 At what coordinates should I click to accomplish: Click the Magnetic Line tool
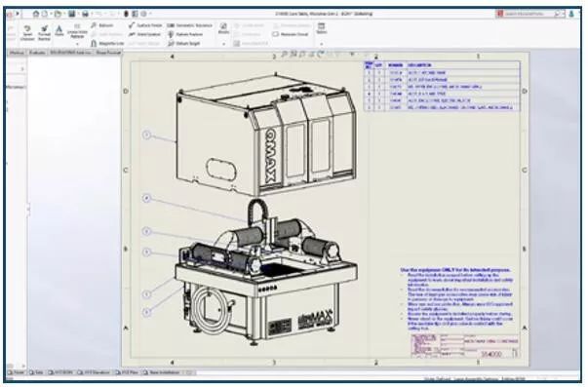pos(107,44)
